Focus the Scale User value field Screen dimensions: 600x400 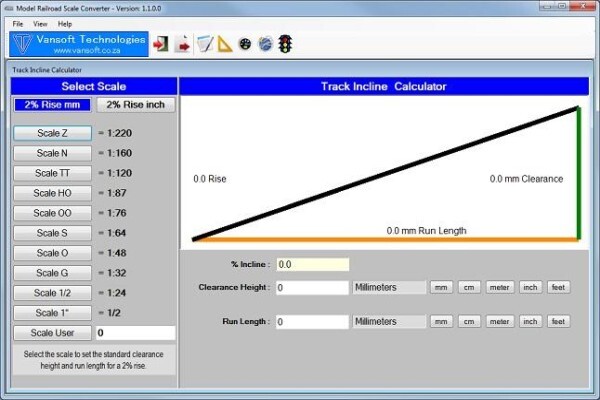[x=135, y=333]
